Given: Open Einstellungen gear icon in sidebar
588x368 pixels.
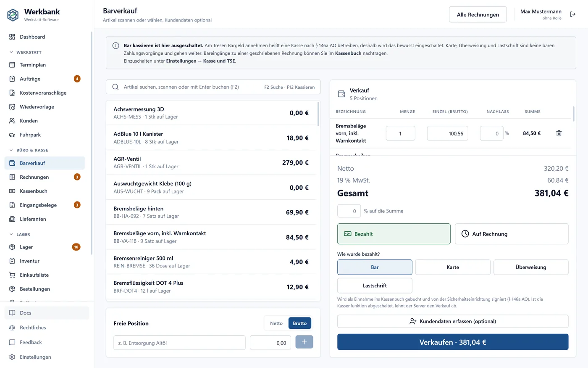Looking at the screenshot, I should click(x=12, y=357).
